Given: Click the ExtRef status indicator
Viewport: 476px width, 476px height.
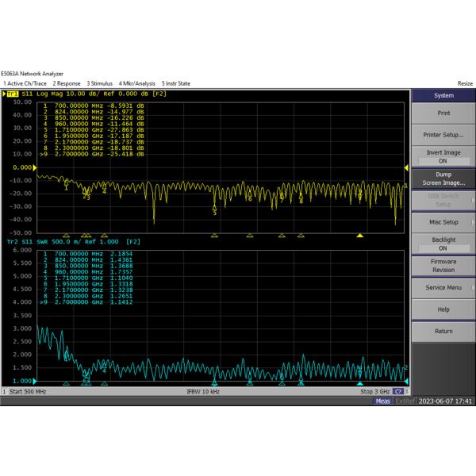Looking at the screenshot, I should (405, 401).
